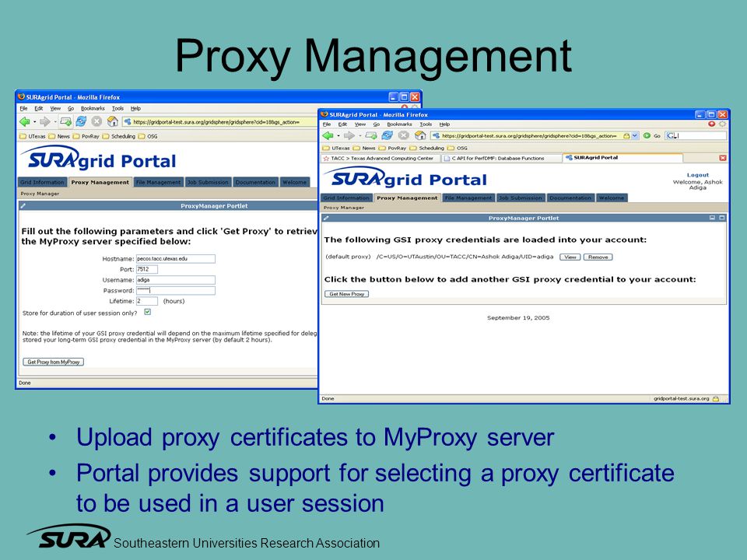
Task: Open PovRay bookmark folder in front window
Action: click(x=392, y=148)
